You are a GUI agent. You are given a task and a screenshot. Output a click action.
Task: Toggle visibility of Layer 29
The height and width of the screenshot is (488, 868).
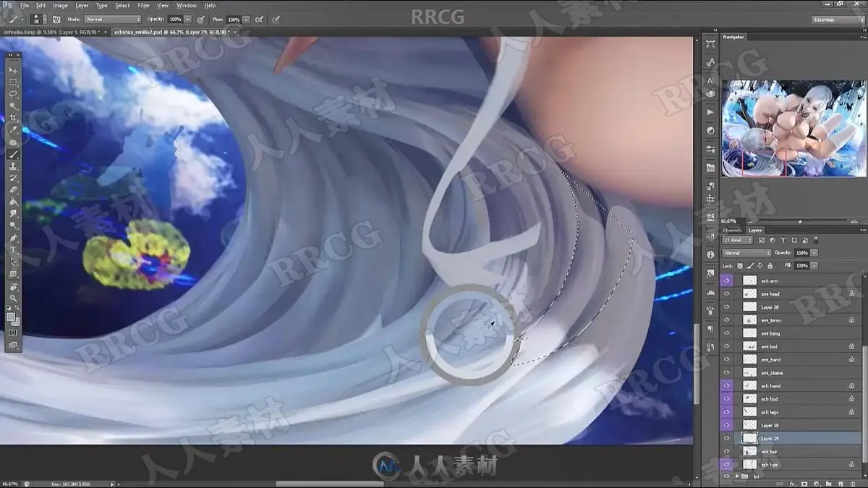point(726,438)
